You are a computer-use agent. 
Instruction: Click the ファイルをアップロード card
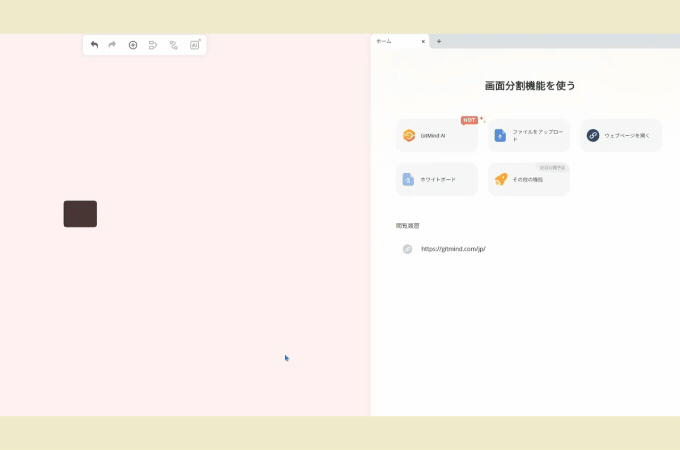pos(528,135)
